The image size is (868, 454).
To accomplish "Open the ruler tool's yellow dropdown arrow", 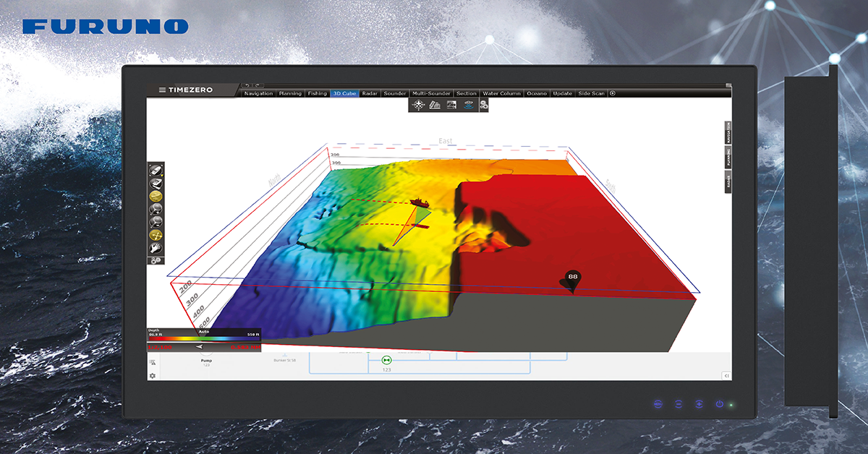I will tap(163, 174).
